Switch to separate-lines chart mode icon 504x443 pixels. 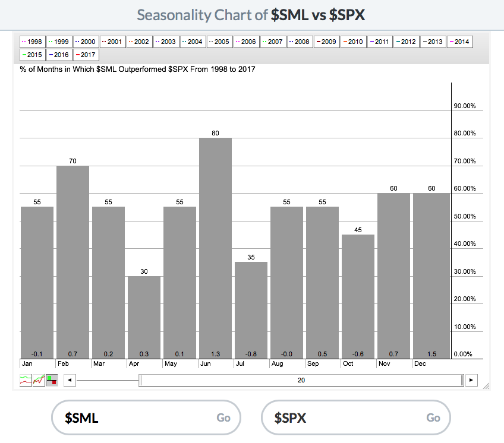coord(26,381)
